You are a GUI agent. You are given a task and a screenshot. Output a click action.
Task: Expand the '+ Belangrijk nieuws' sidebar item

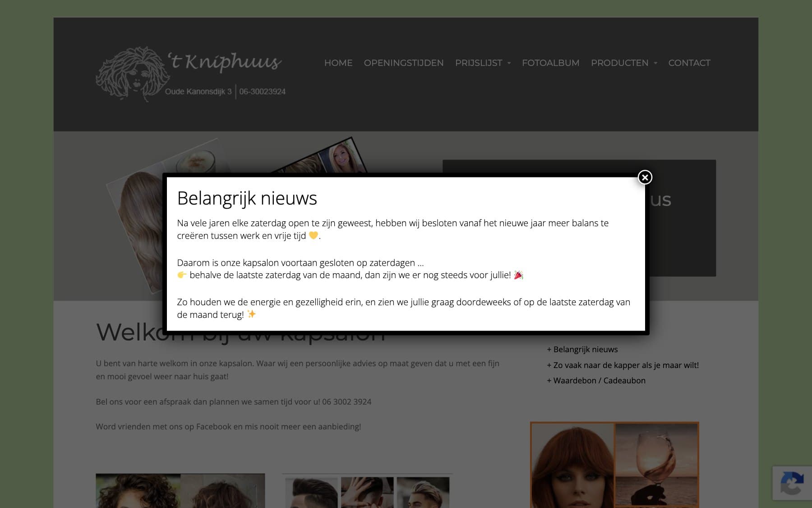pos(582,350)
